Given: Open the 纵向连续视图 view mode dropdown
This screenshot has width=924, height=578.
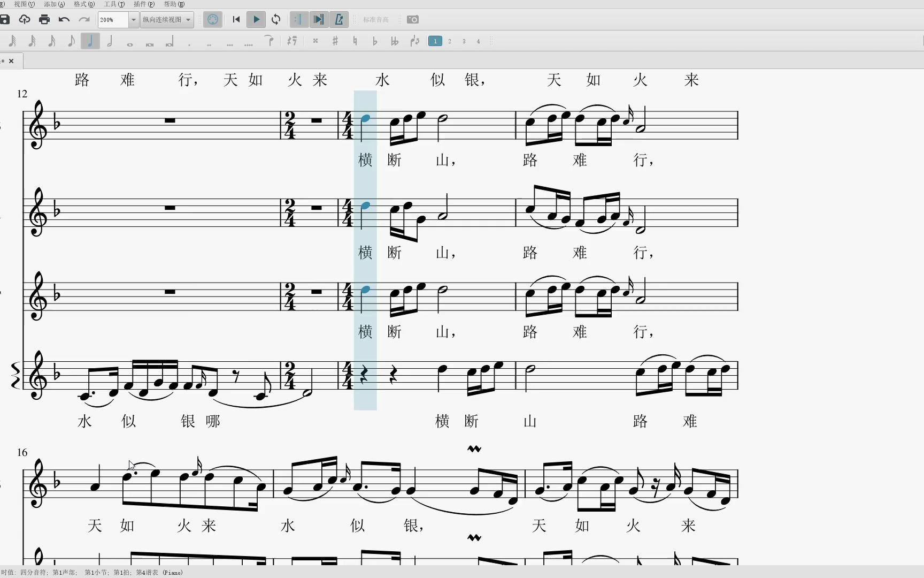Looking at the screenshot, I should click(x=167, y=20).
